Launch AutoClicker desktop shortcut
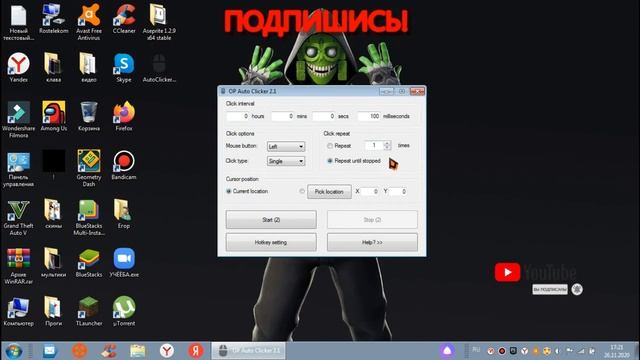Screen dimensions: 640x360 (159, 67)
